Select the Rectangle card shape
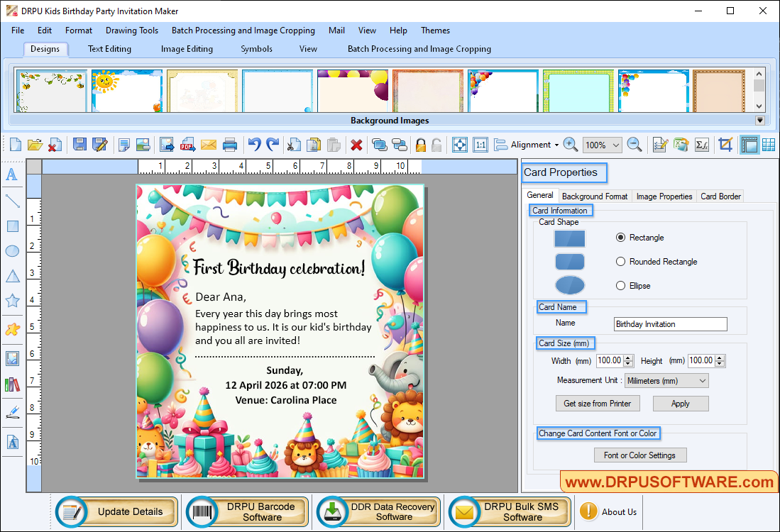 click(x=621, y=238)
